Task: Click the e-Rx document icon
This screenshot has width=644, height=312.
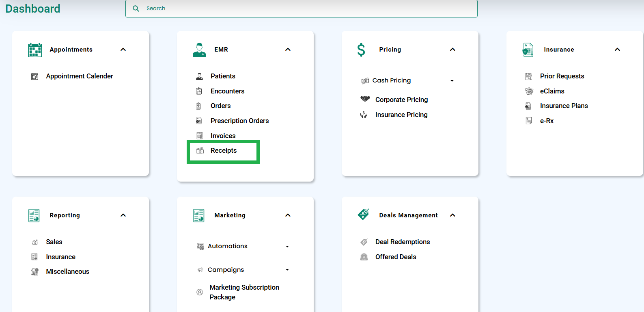Action: 529,121
